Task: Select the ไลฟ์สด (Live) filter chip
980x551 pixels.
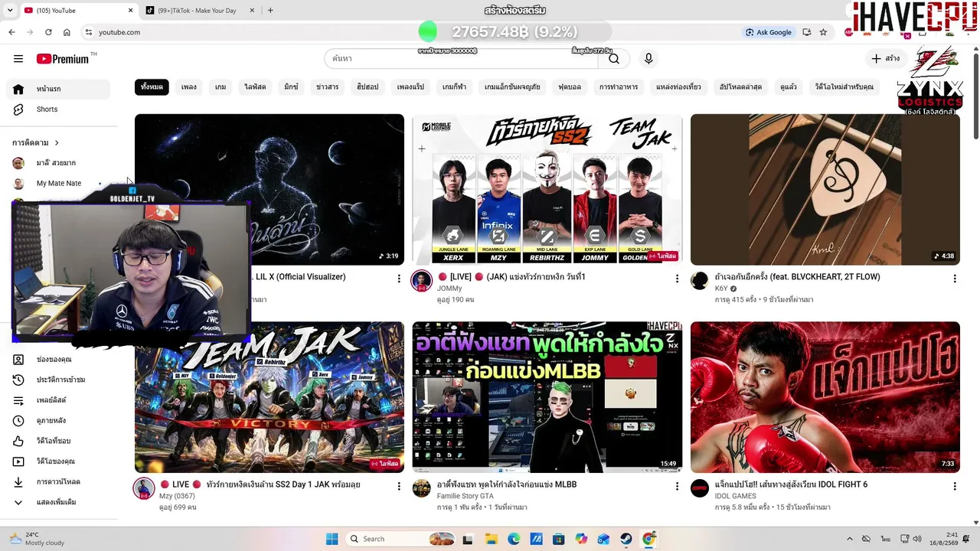Action: point(255,87)
